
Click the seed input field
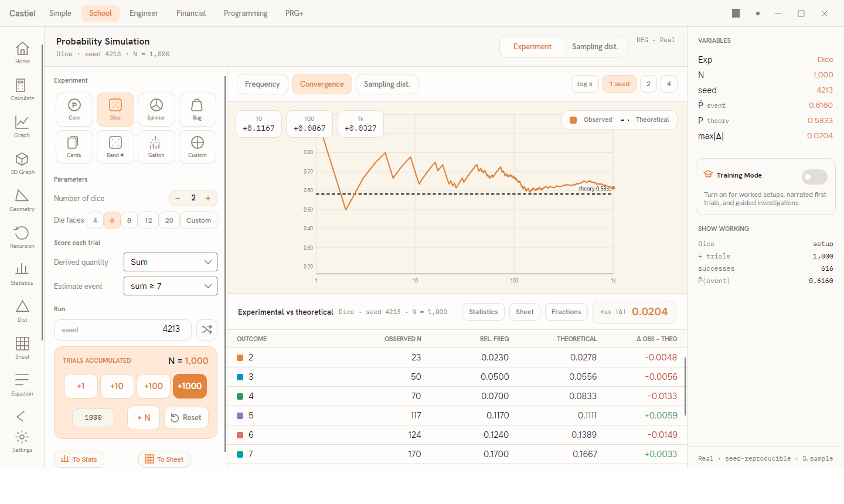coord(122,329)
